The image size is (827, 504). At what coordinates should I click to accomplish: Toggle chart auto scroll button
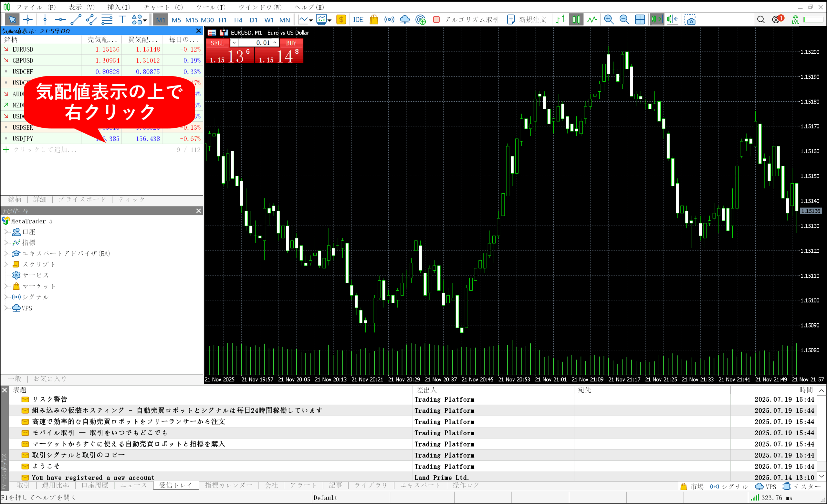click(x=656, y=19)
